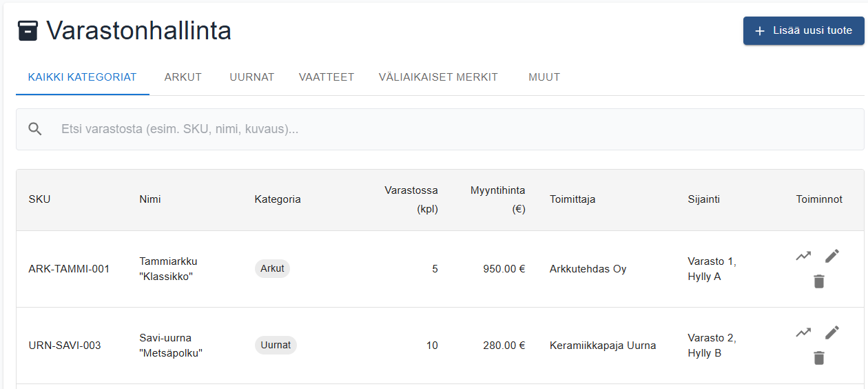Click the Uurnat category chip

pos(276,346)
